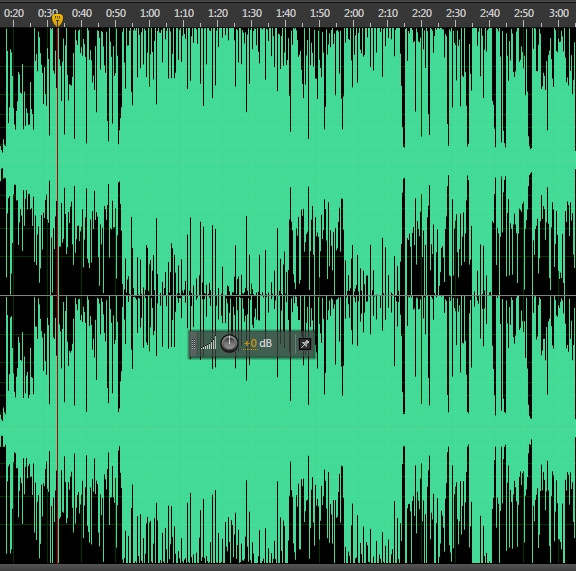Click the amplitude adjustment knob
The width and height of the screenshot is (576, 571).
click(x=229, y=344)
